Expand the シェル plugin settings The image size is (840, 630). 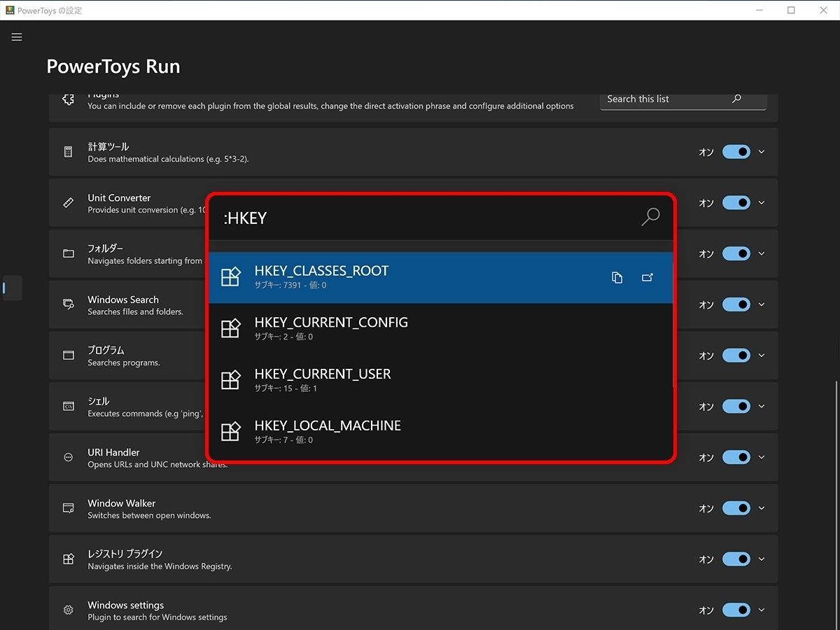tap(762, 407)
